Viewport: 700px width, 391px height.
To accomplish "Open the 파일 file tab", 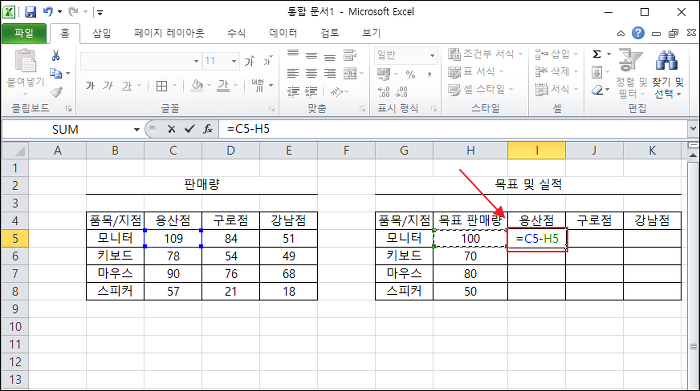I will tap(24, 33).
